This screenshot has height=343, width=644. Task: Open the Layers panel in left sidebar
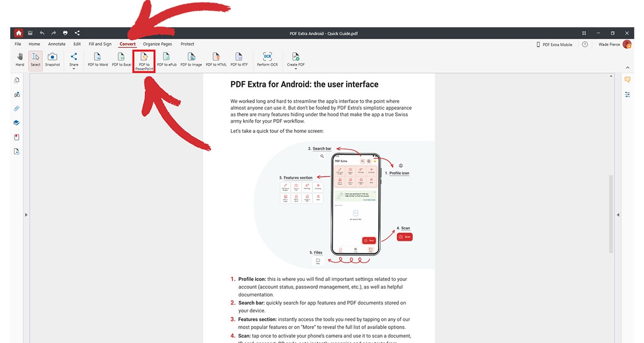(x=17, y=123)
